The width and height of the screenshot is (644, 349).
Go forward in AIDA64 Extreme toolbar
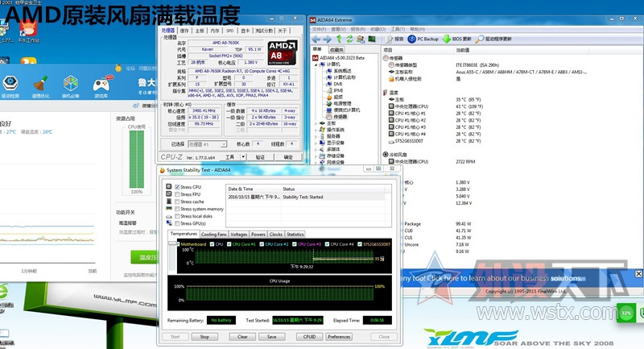pyautogui.click(x=328, y=39)
